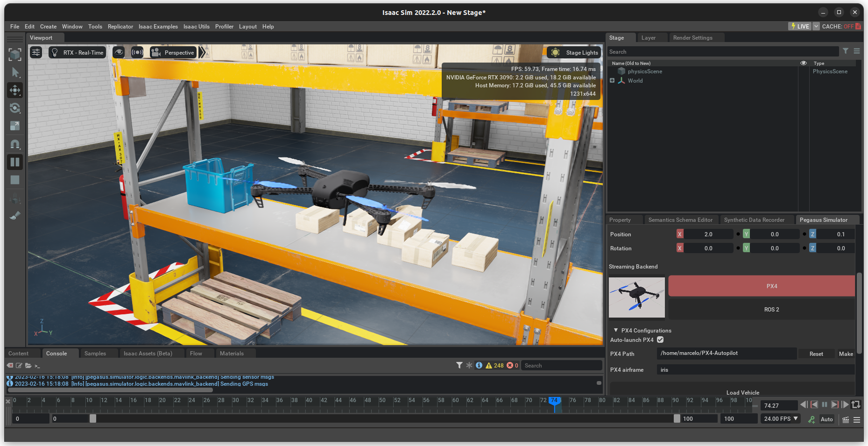Stop the simulation with the stop icon
The image size is (868, 446).
[15, 180]
